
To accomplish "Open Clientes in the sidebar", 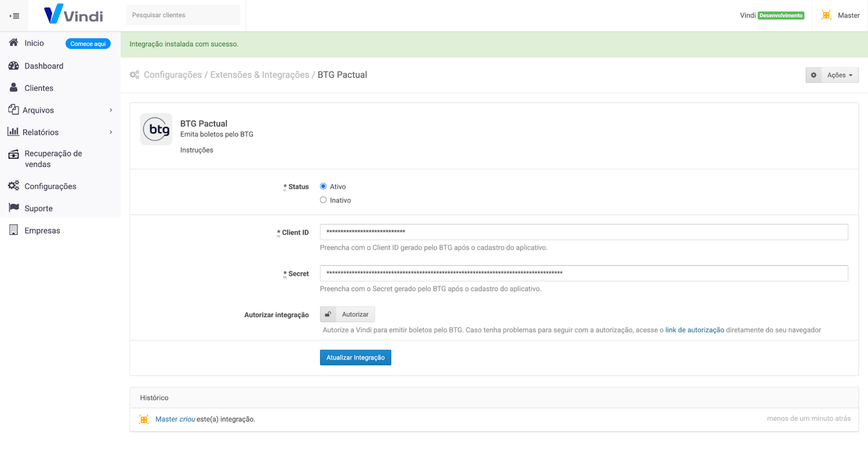I will [39, 88].
